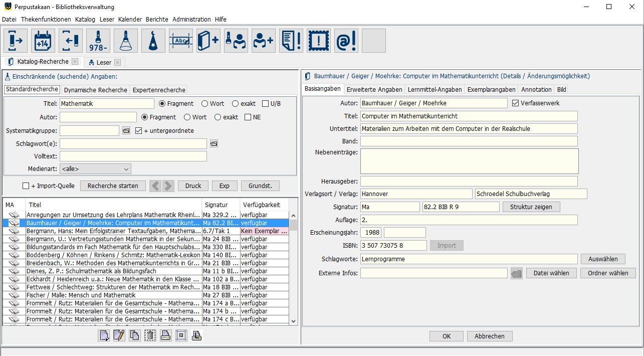
Task: Click the trash can delete icon below list
Action: [x=150, y=335]
